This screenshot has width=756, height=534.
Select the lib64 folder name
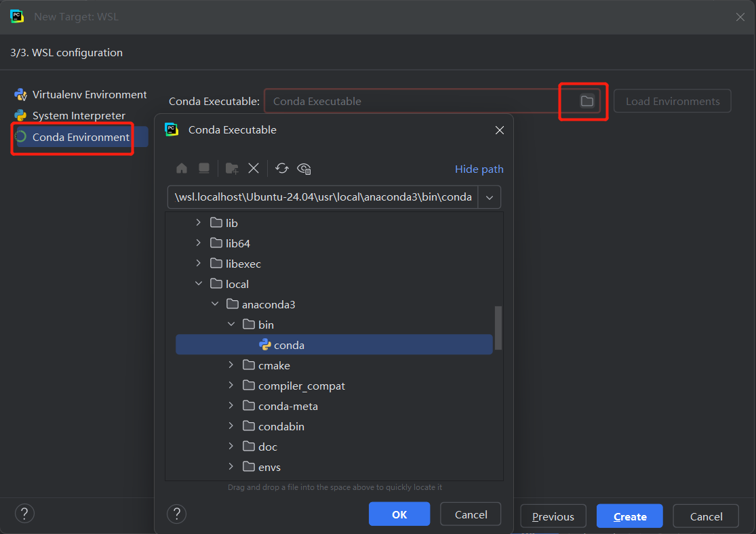point(238,243)
